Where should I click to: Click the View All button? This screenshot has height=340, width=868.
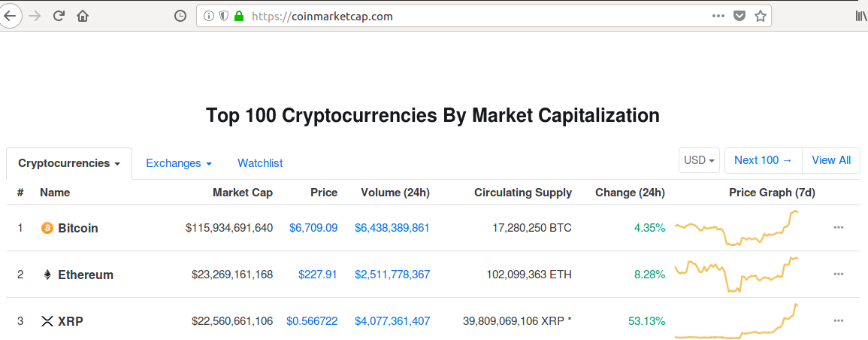(x=831, y=160)
